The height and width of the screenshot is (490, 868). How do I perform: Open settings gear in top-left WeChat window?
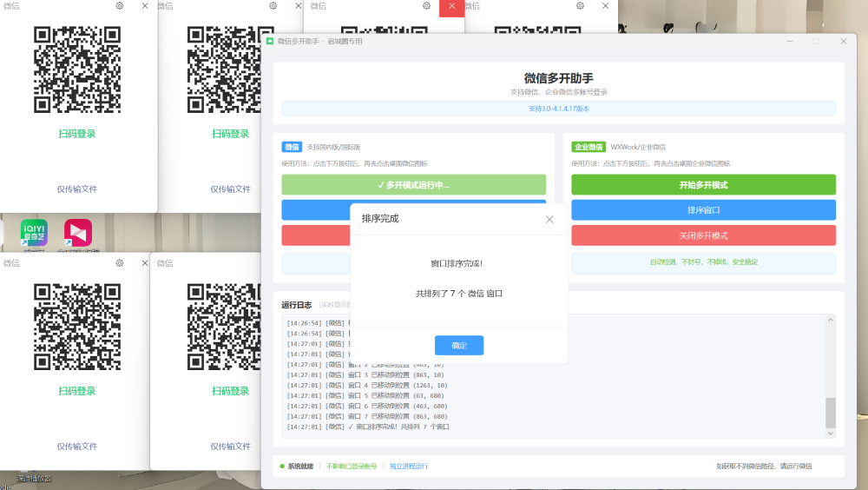point(120,5)
